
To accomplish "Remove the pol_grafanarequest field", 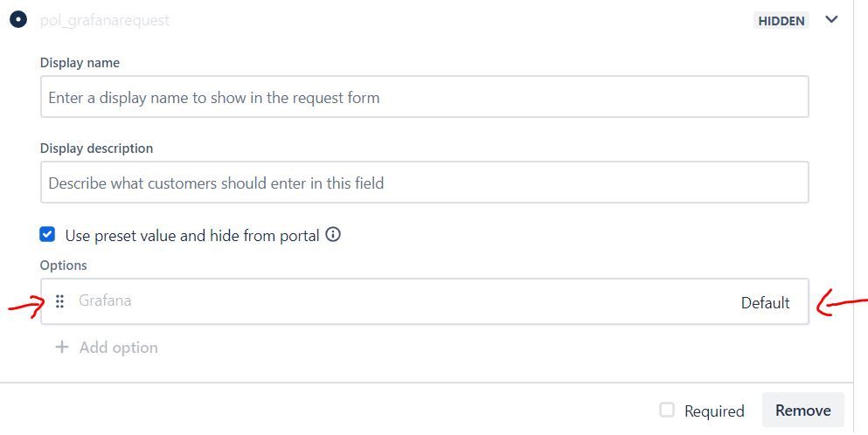I will [802, 410].
